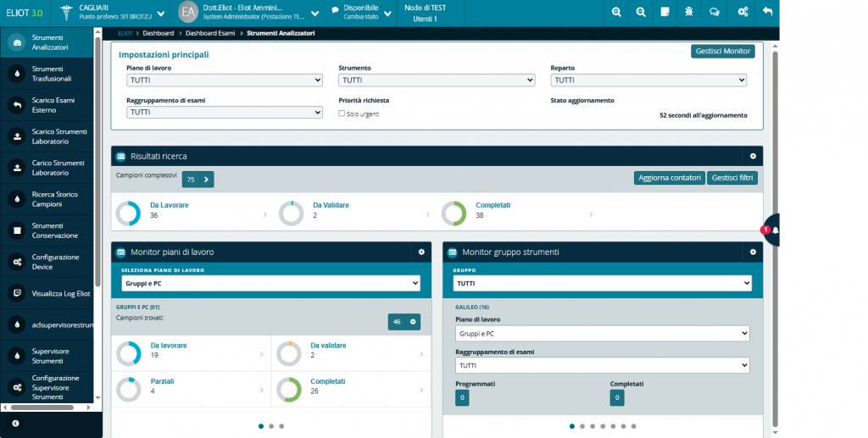Open Risultati ricerca panel gear settings

[752, 157]
